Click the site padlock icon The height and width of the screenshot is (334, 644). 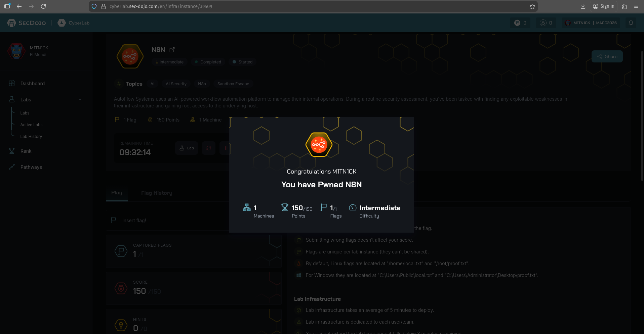(x=104, y=6)
